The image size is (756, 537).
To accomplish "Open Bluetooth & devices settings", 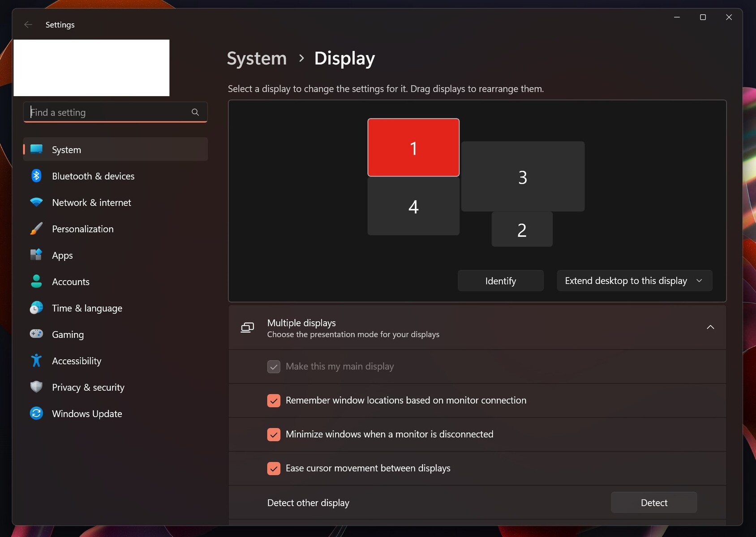I will pos(116,176).
